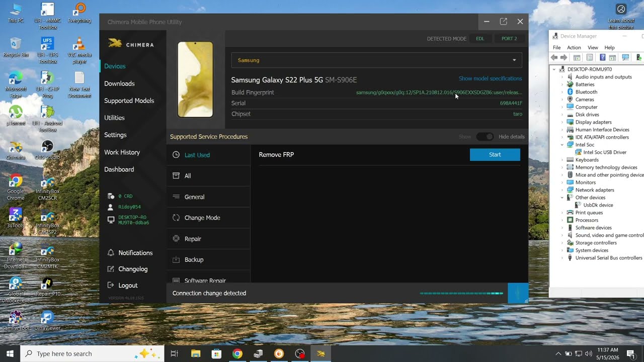
Task: Open the View menu in Device Manager
Action: coord(593,48)
